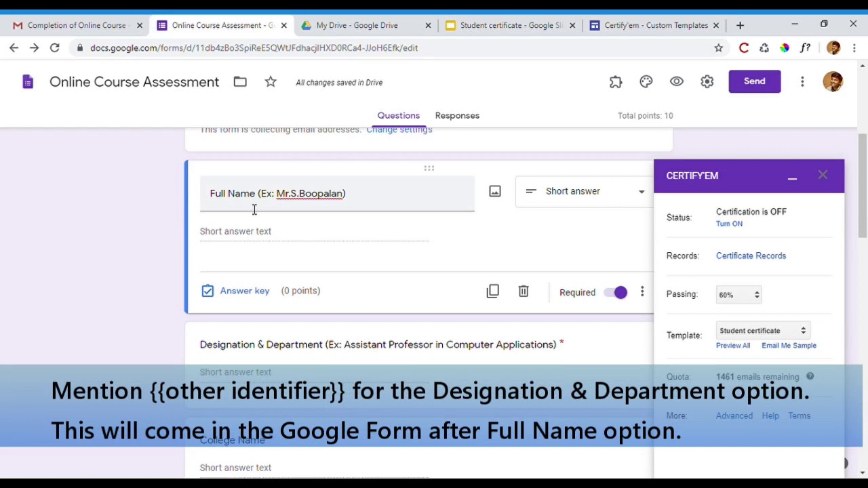Image resolution: width=868 pixels, height=488 pixels.
Task: Edit the Full Name question title field
Action: click(337, 194)
